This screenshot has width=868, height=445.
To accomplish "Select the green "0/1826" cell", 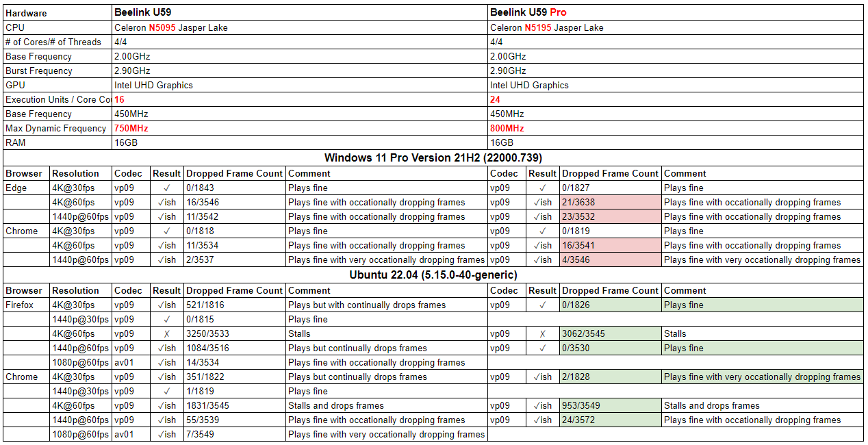I will click(611, 305).
